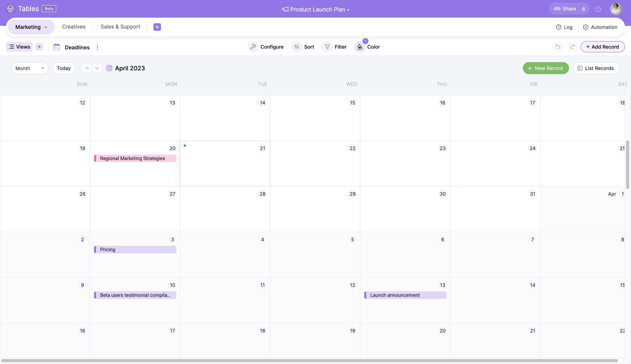This screenshot has height=364, width=631.
Task: Click the purple add table plus icon
Action: (x=157, y=27)
